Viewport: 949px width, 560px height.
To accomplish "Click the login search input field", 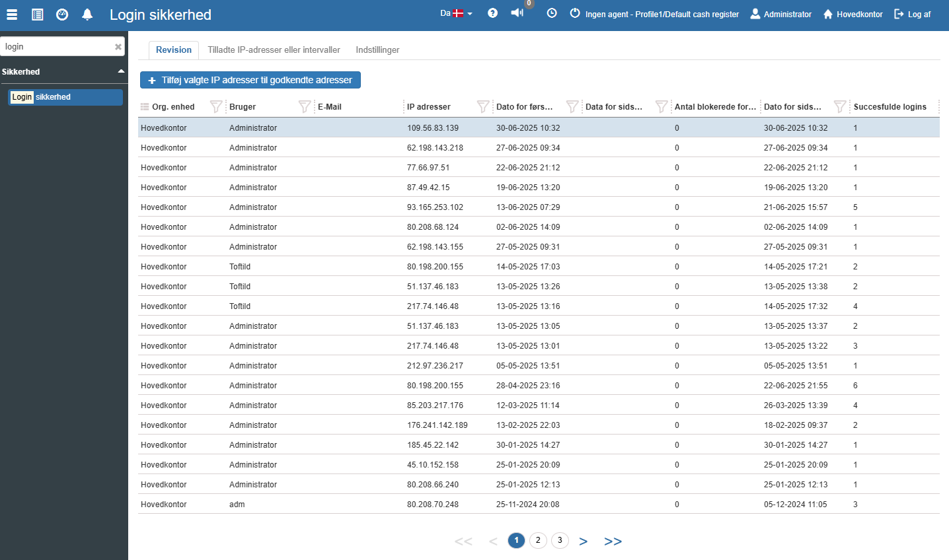I will coord(56,47).
